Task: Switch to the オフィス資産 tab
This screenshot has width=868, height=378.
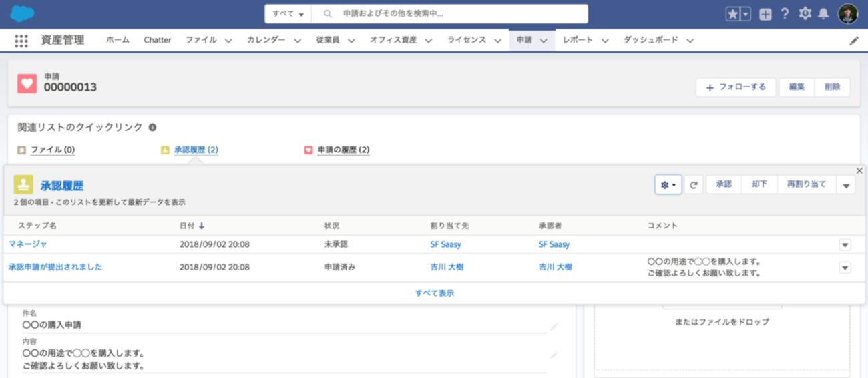Action: click(x=393, y=40)
